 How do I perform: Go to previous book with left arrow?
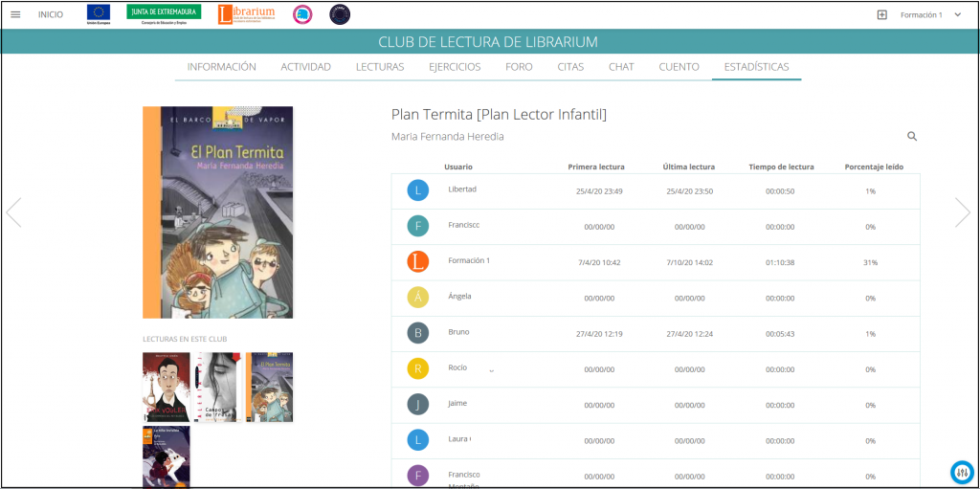(13, 212)
